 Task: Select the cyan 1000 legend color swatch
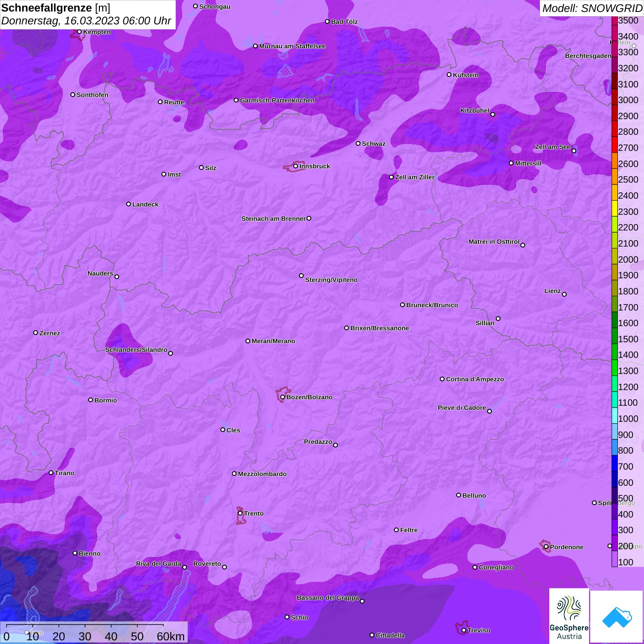tap(615, 416)
